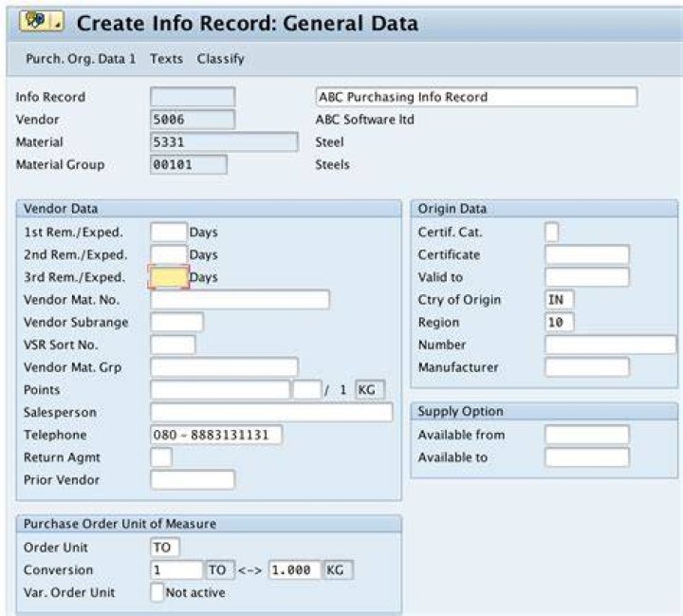Click the Var. Order Unit field

point(157,593)
